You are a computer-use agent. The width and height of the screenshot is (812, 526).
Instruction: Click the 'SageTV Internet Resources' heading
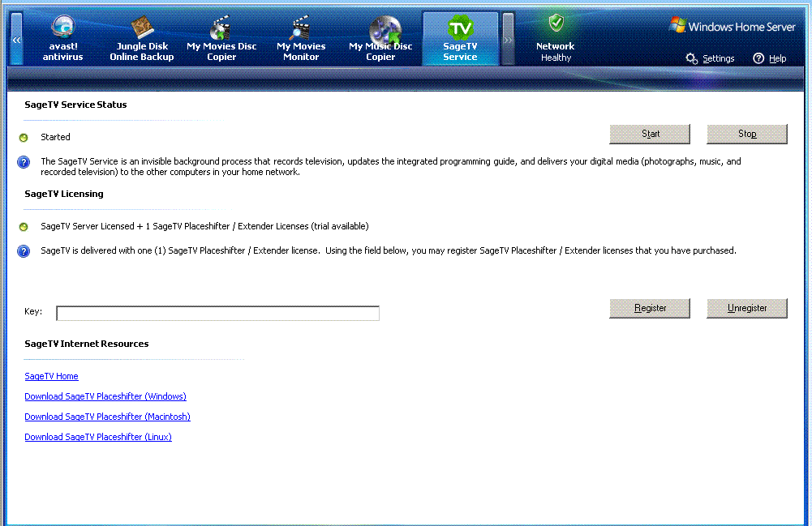[x=87, y=344]
